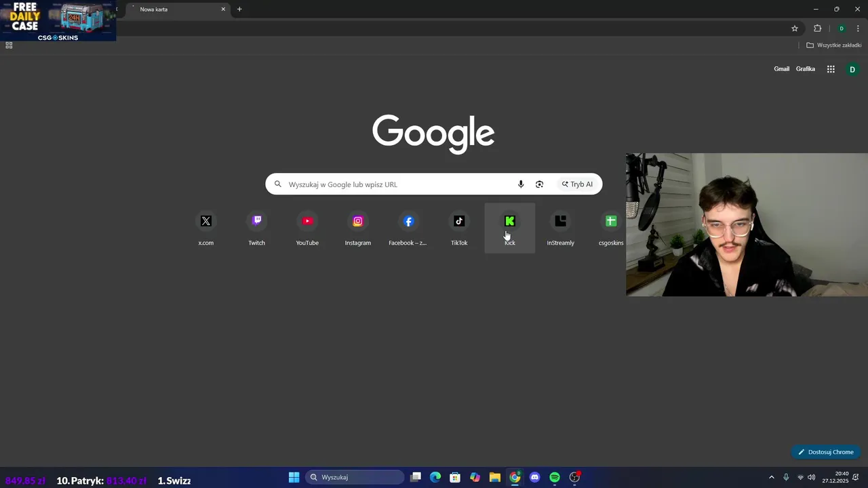The image size is (868, 488).
Task: Start voice search with the microphone icon
Action: pos(521,184)
